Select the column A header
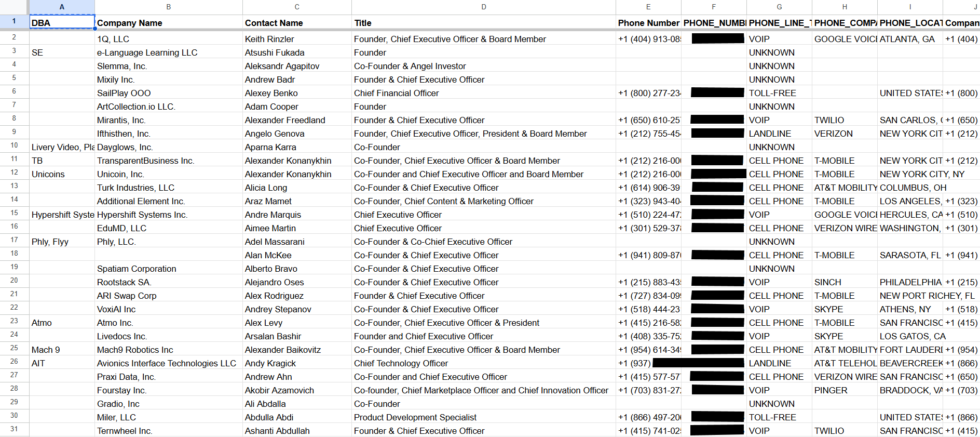980x437 pixels. 62,7
